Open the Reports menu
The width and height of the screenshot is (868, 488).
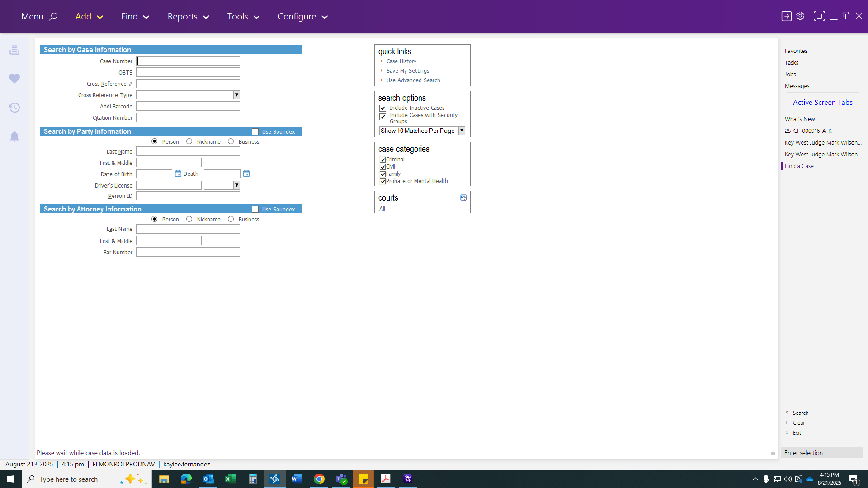pyautogui.click(x=188, y=16)
